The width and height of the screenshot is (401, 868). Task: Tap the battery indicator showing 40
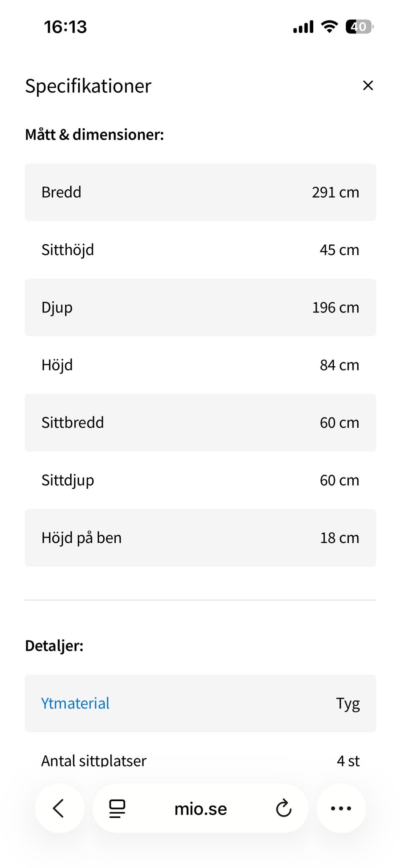[359, 27]
